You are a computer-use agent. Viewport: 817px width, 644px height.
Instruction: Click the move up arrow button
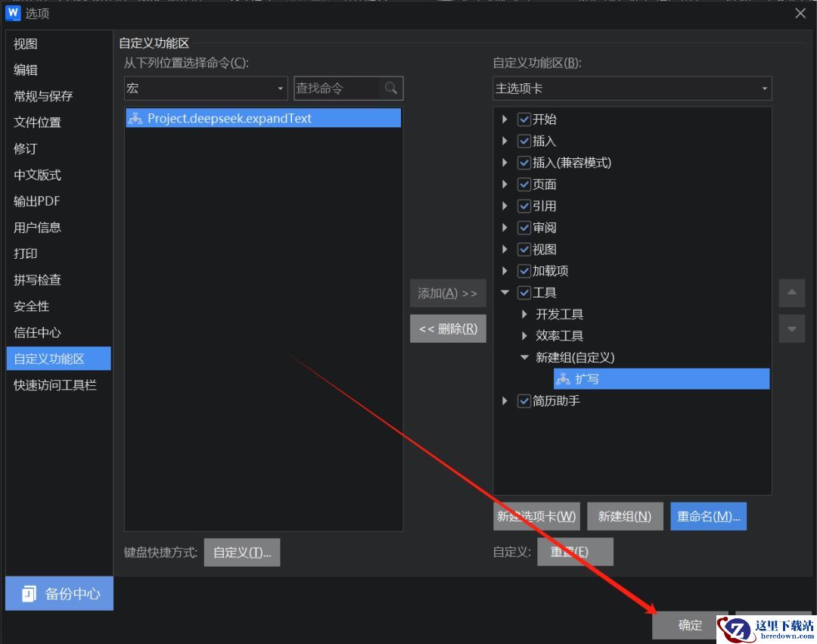click(791, 293)
